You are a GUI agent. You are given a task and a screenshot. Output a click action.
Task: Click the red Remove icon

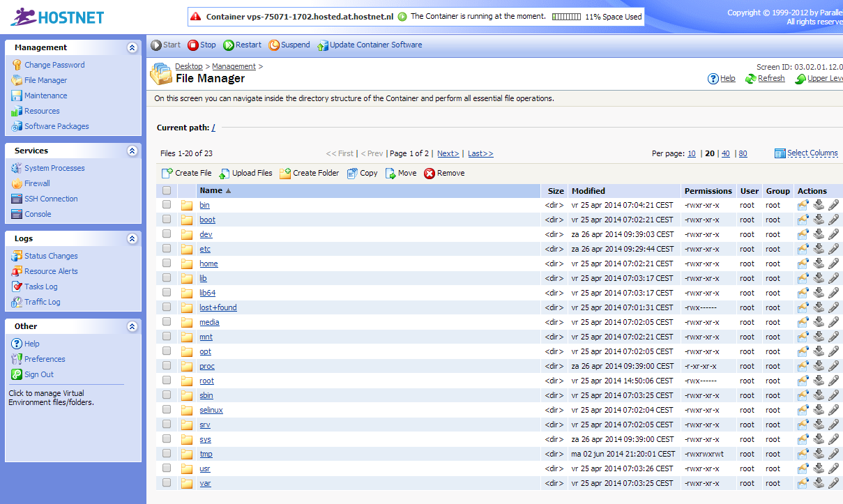point(430,174)
